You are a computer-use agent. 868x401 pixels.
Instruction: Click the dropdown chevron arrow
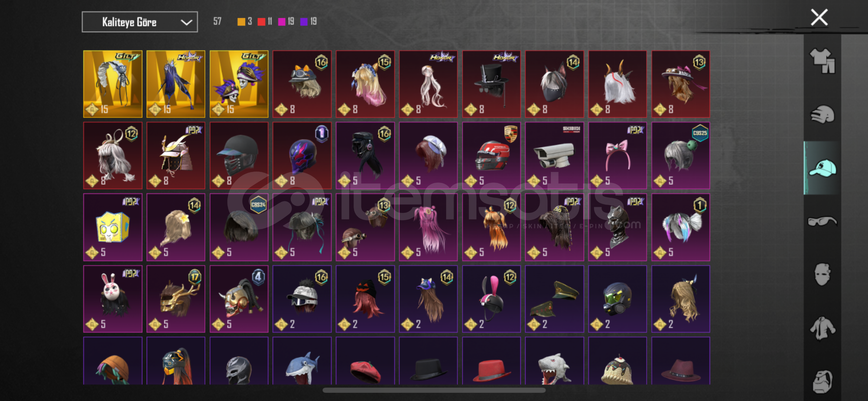pos(186,22)
